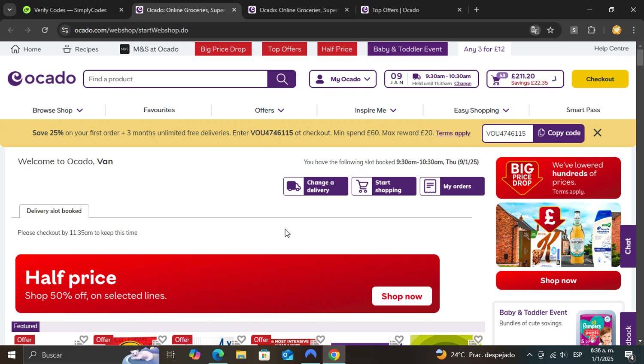Show hidden system tray icons
Image resolution: width=644 pixels, height=364 pixels.
click(x=529, y=355)
